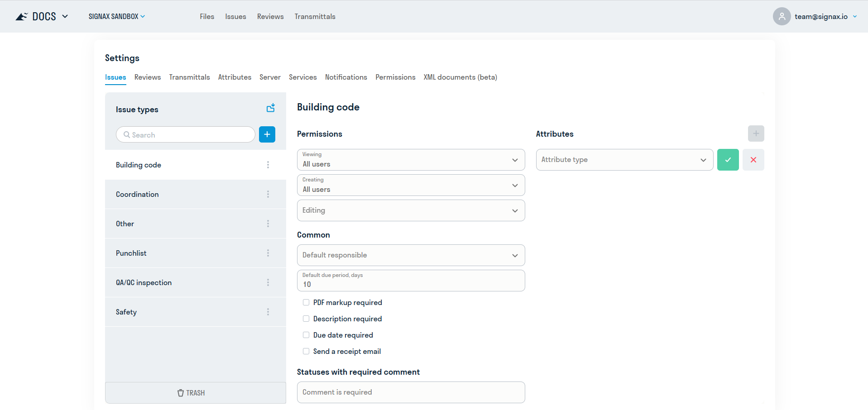Viewport: 868px width, 410px height.
Task: Open Transmittals in top navigation
Action: [315, 16]
